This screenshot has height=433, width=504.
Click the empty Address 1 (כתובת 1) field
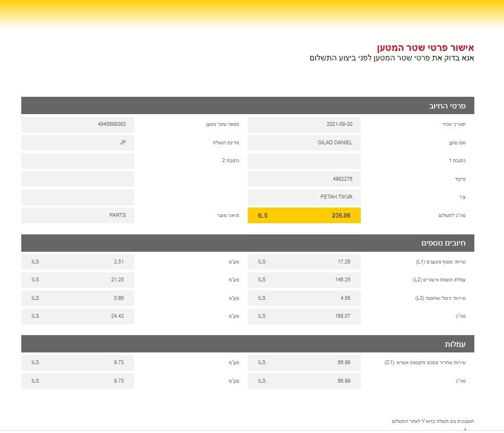point(304,161)
